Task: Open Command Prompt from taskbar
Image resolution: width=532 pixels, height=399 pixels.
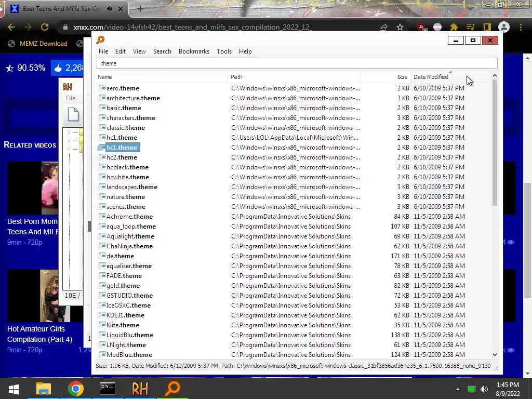Action: (108, 389)
